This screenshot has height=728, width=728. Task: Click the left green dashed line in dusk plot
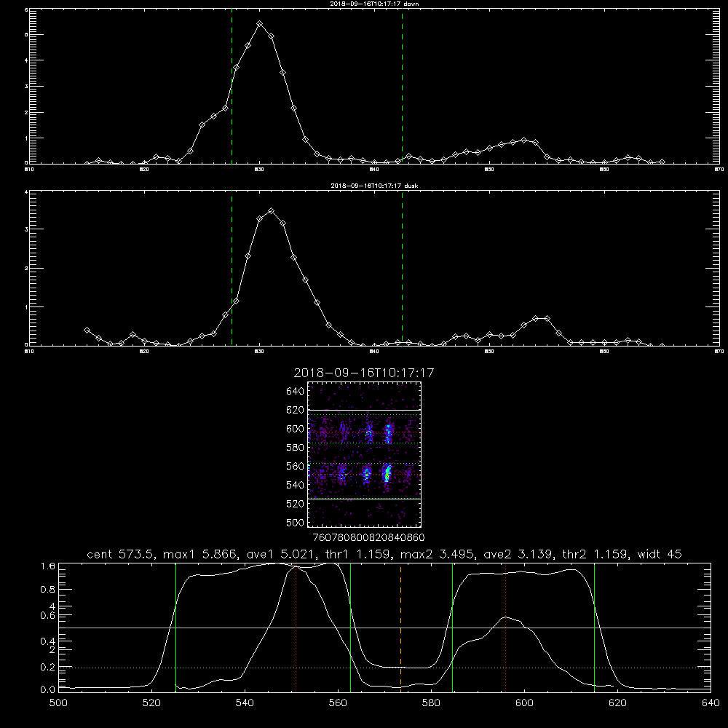pos(232,268)
